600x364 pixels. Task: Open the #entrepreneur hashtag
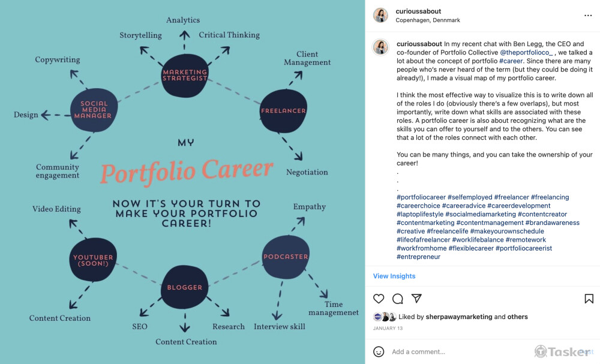[x=418, y=257]
